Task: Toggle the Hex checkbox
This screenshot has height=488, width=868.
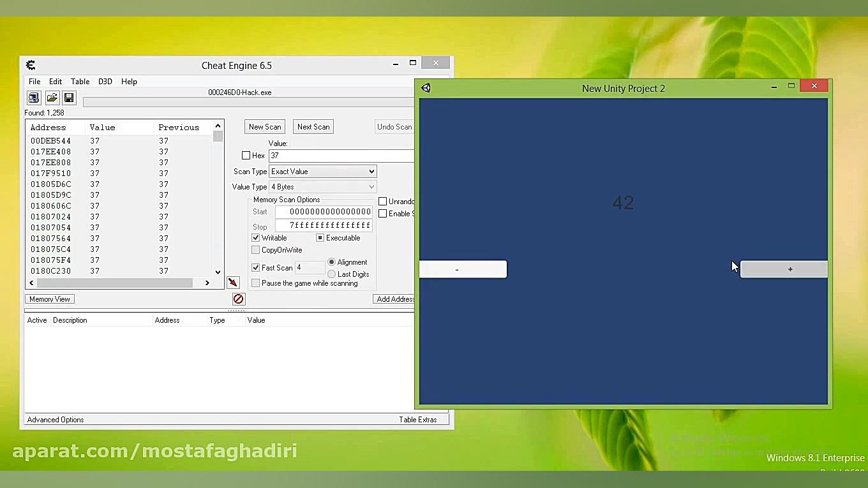Action: pyautogui.click(x=246, y=156)
